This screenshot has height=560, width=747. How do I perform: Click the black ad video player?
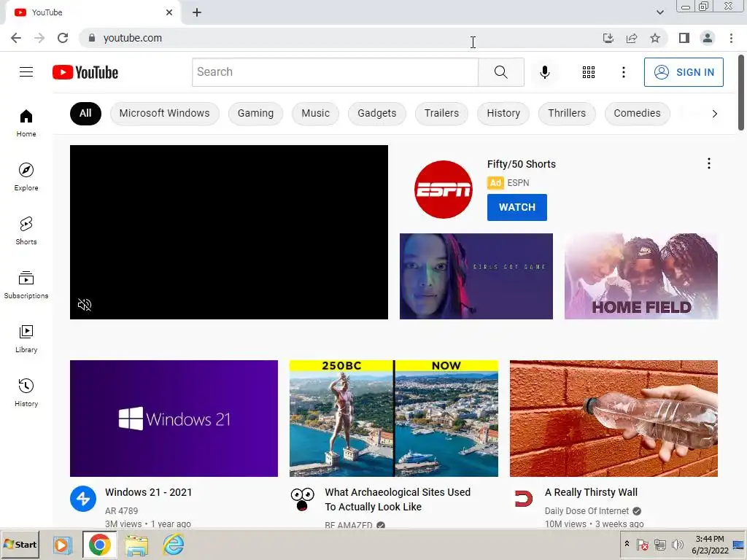click(228, 232)
